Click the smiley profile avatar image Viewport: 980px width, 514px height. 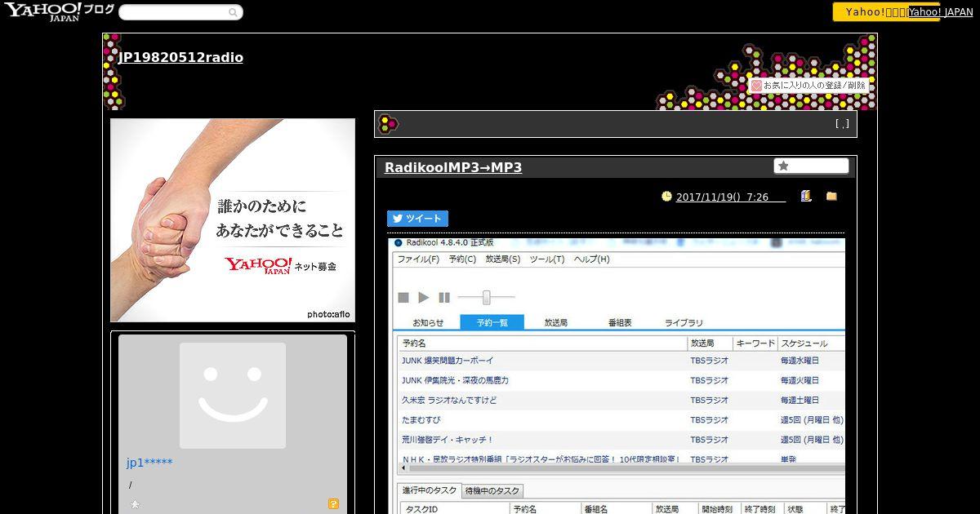coord(233,396)
